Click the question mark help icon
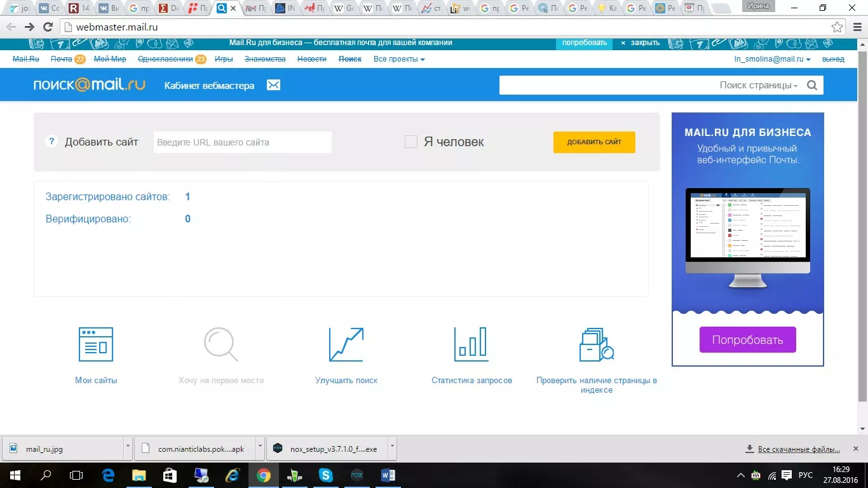Image resolution: width=868 pixels, height=488 pixels. [x=51, y=142]
